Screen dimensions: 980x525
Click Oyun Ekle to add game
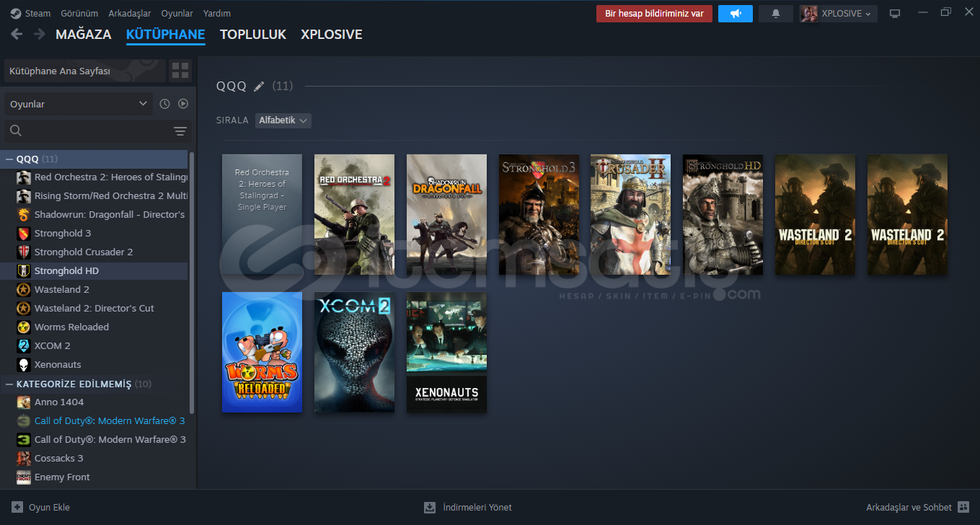pyautogui.click(x=40, y=507)
